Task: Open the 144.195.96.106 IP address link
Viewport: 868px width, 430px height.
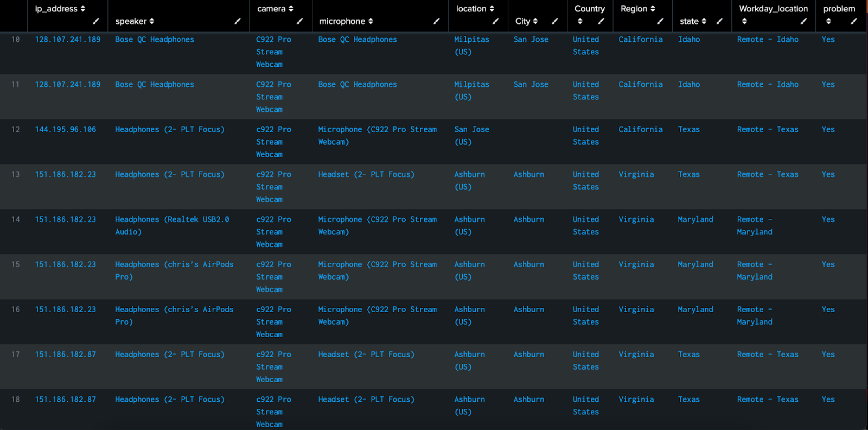Action: pos(66,129)
